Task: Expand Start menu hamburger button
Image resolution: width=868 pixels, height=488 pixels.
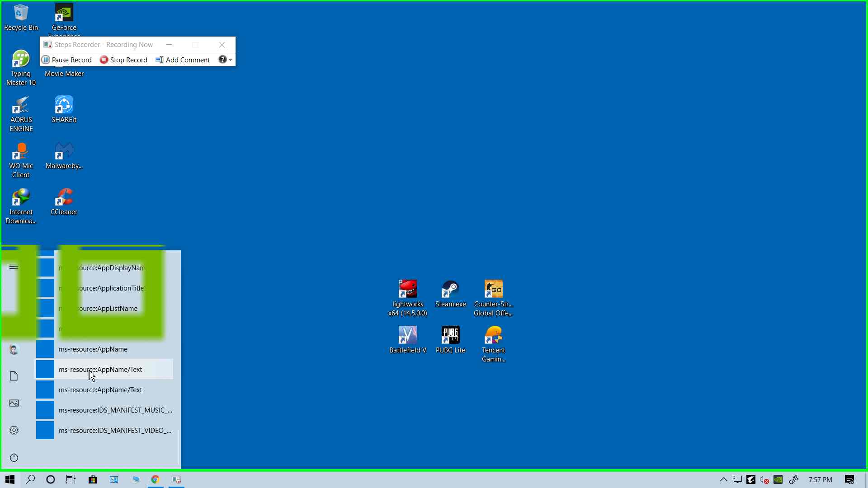Action: click(14, 267)
